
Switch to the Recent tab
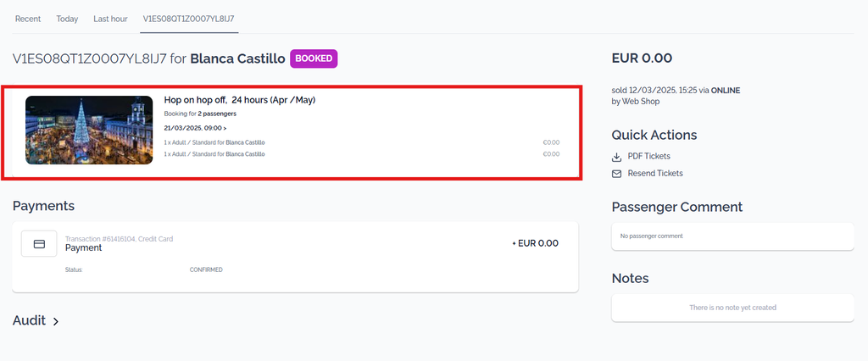click(28, 19)
